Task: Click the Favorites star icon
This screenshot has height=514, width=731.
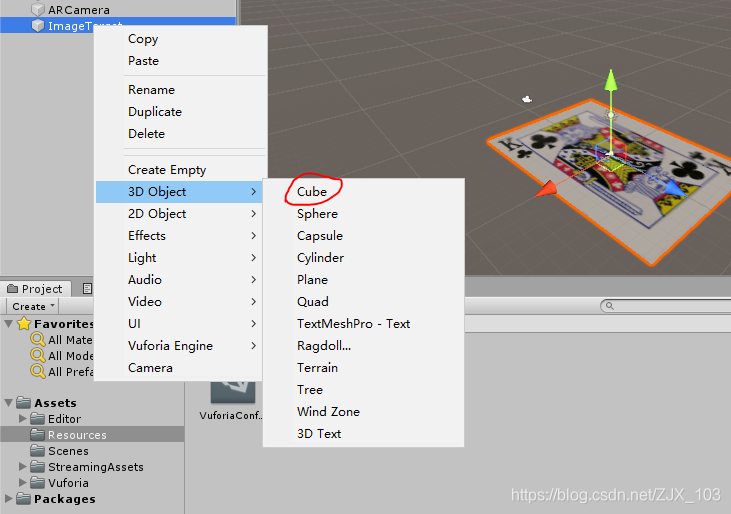Action: click(24, 323)
